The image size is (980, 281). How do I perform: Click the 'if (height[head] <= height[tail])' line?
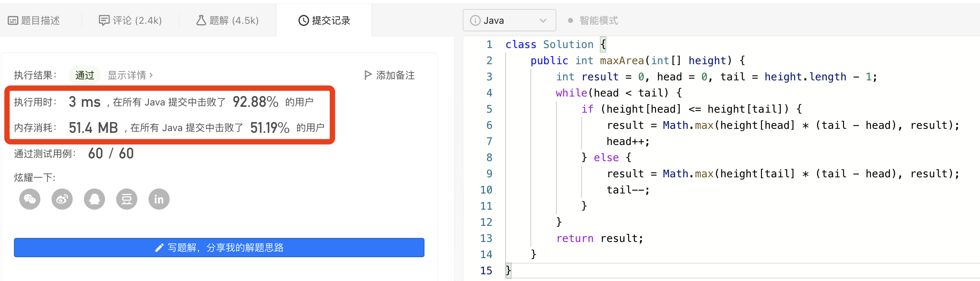[x=691, y=109]
